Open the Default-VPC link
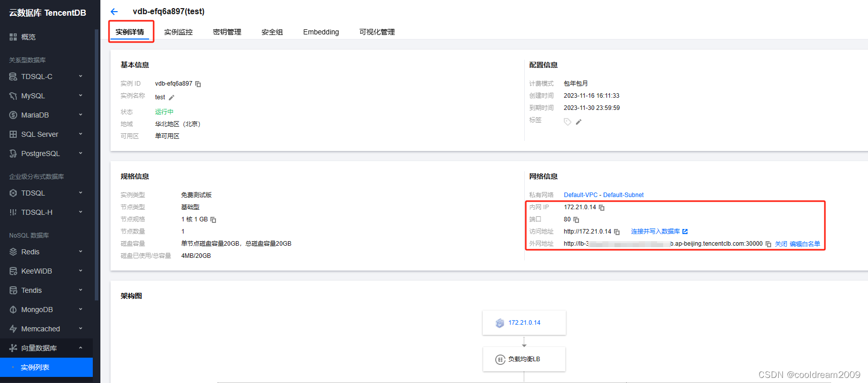This screenshot has height=383, width=868. coord(581,195)
